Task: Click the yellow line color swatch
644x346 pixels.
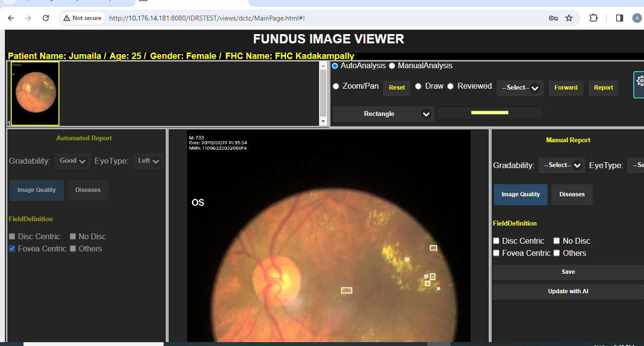Action: pos(490,113)
